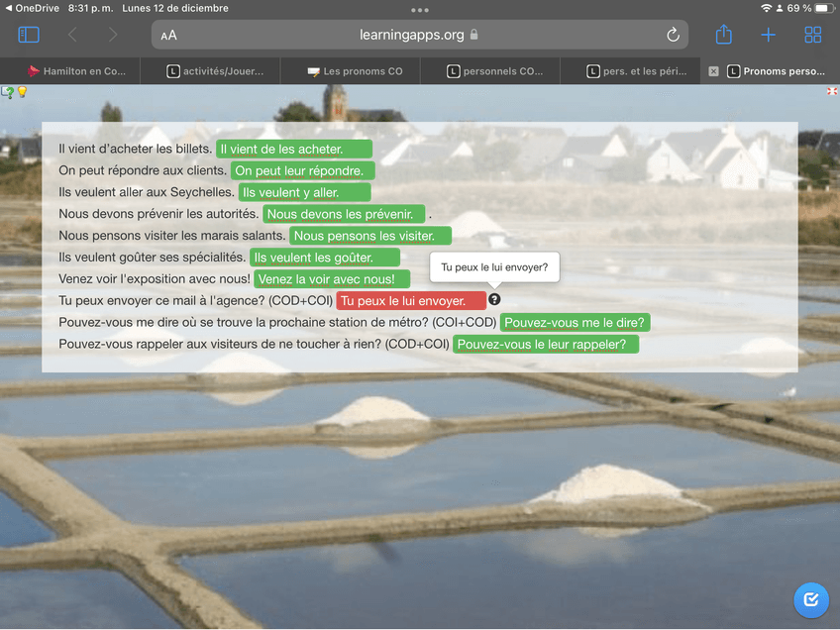Edit the answer 'Ils veulent les goûter.'
The image size is (840, 630).
point(325,258)
